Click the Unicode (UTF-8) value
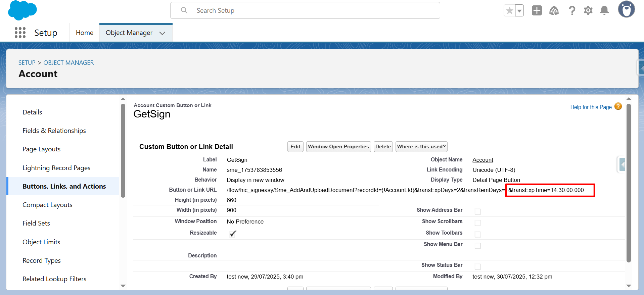Image resolution: width=644 pixels, height=295 pixels. click(x=494, y=170)
